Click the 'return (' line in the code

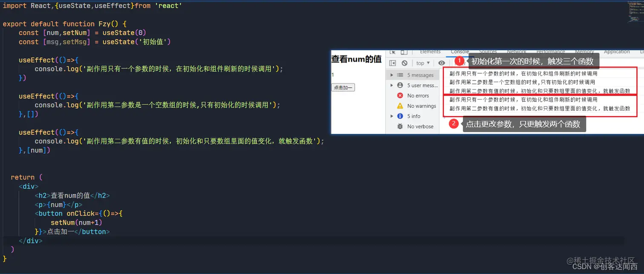click(27, 177)
